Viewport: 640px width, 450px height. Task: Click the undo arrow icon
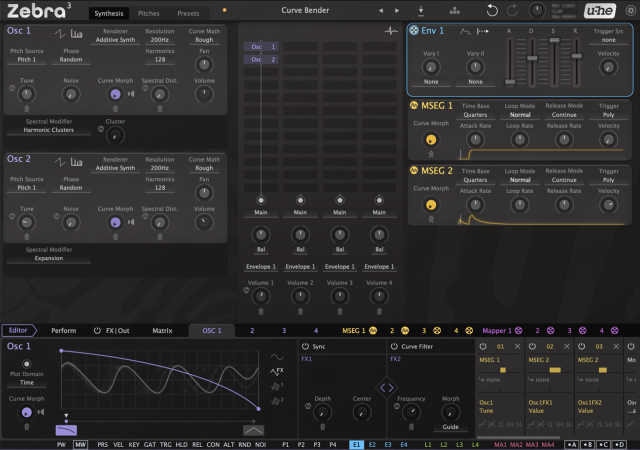point(492,11)
